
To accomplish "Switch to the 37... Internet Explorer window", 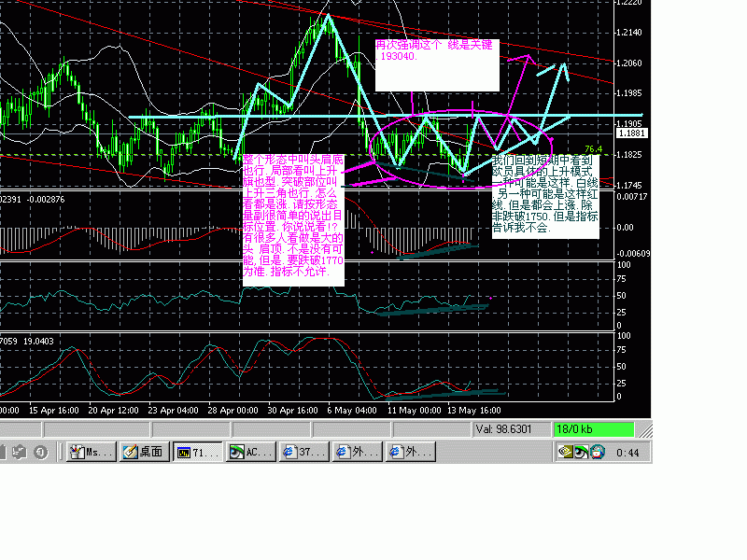I will (x=304, y=452).
